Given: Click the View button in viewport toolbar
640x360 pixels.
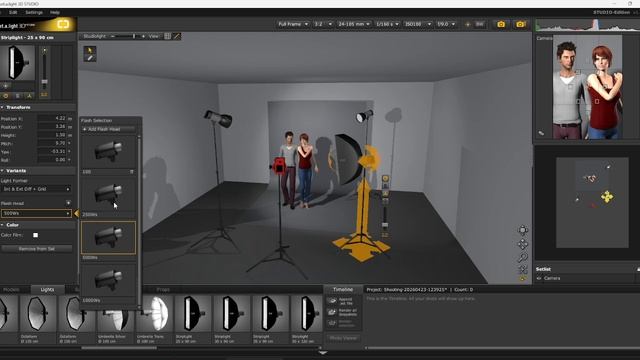Looking at the screenshot, I should point(153,36).
